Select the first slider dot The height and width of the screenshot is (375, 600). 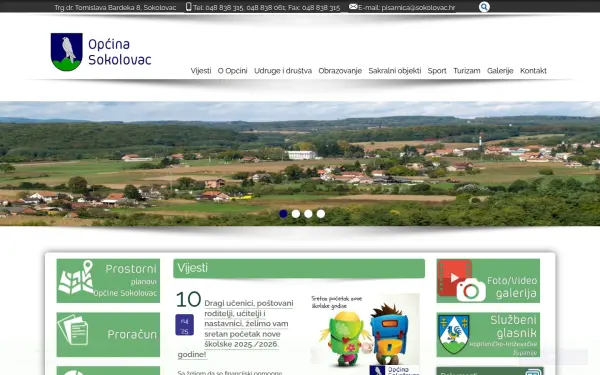[283, 214]
